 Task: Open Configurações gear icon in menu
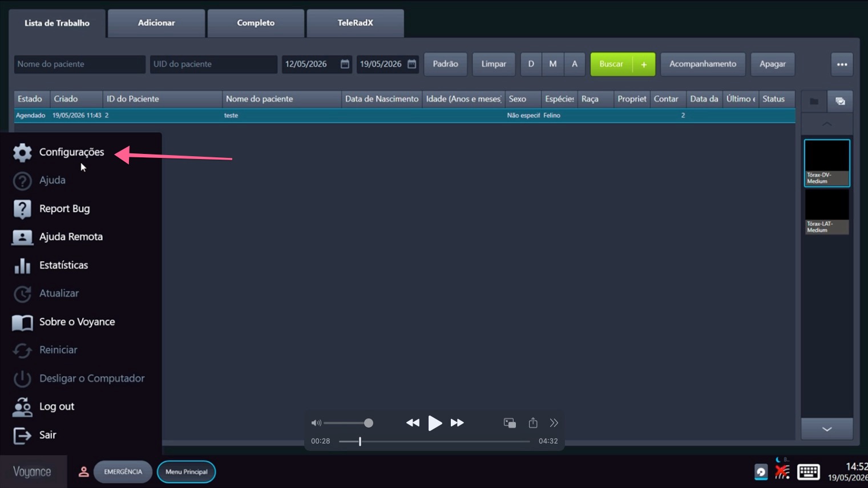22,152
